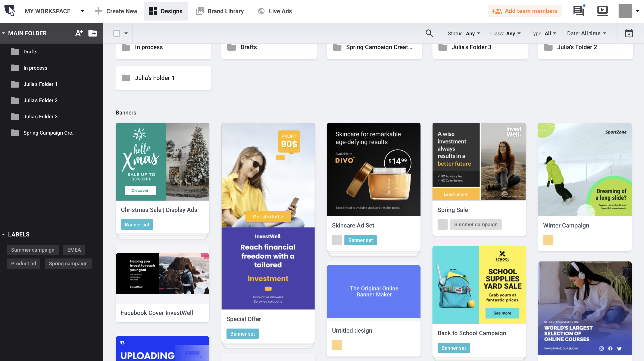Open the video tutorials play icon
Image resolution: width=644 pixels, height=361 pixels.
pos(602,11)
